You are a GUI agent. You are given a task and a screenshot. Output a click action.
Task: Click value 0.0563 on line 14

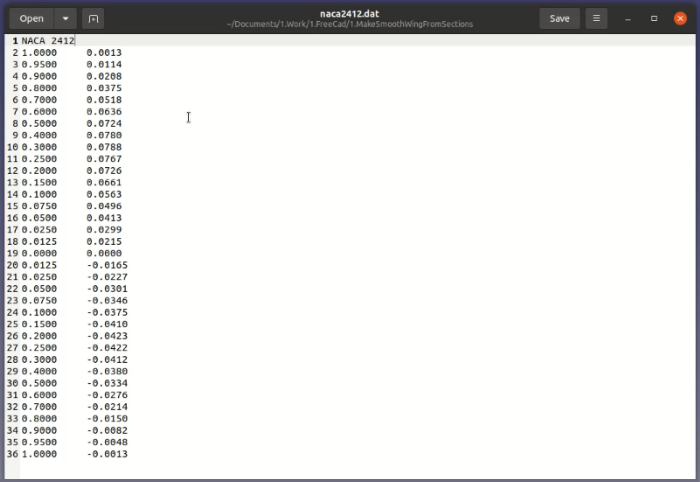pyautogui.click(x=104, y=194)
